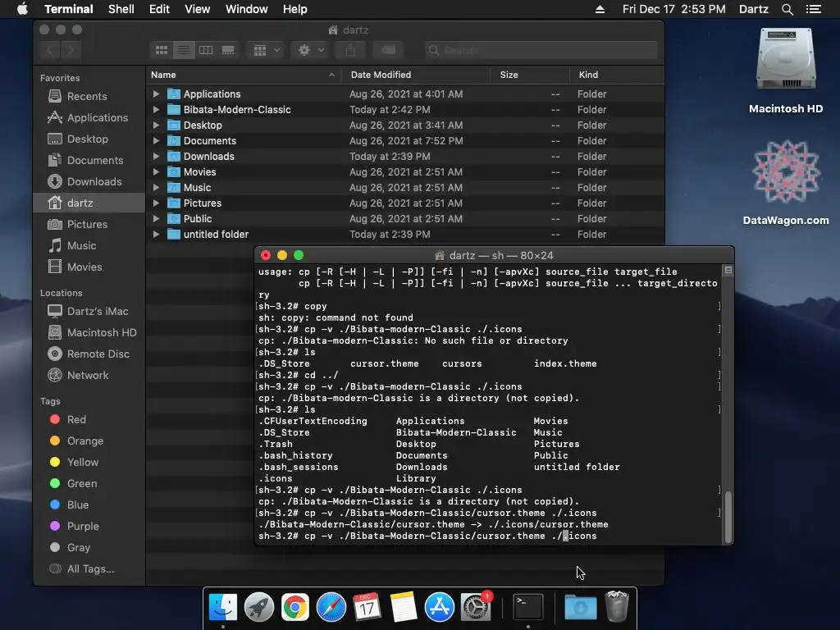Expand the Movies folder row
The image size is (840, 630).
pos(156,172)
